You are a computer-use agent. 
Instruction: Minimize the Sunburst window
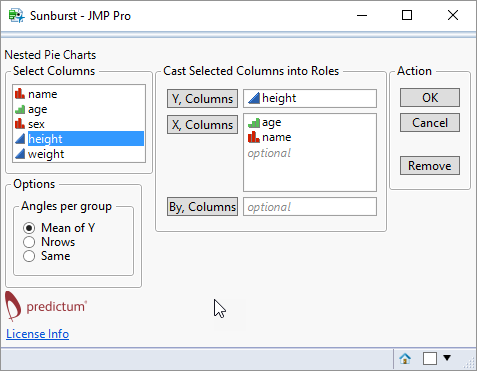click(x=362, y=15)
